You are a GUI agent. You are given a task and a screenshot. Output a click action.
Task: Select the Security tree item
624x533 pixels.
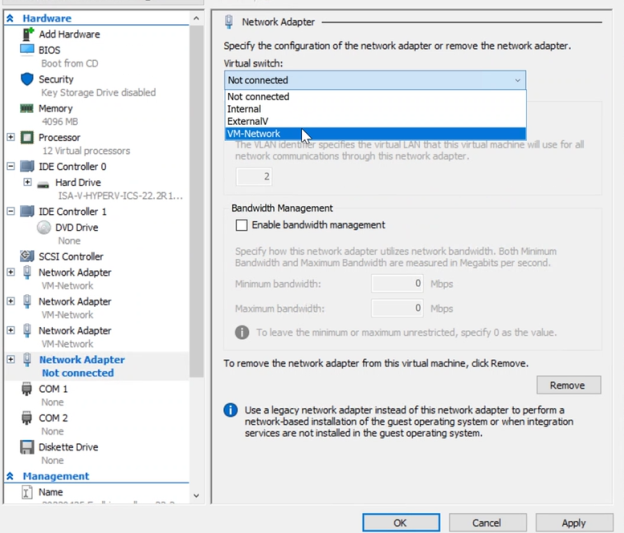(56, 79)
